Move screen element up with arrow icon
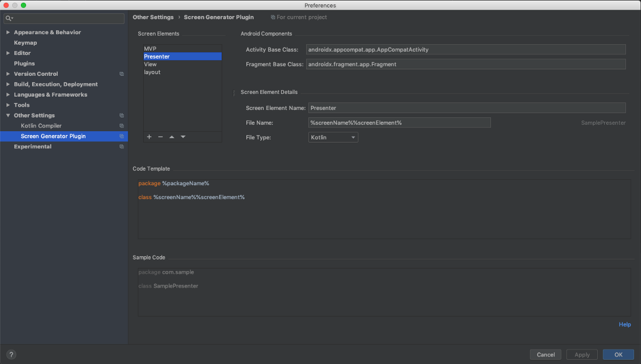Screen dimensions: 641x364 (171, 137)
